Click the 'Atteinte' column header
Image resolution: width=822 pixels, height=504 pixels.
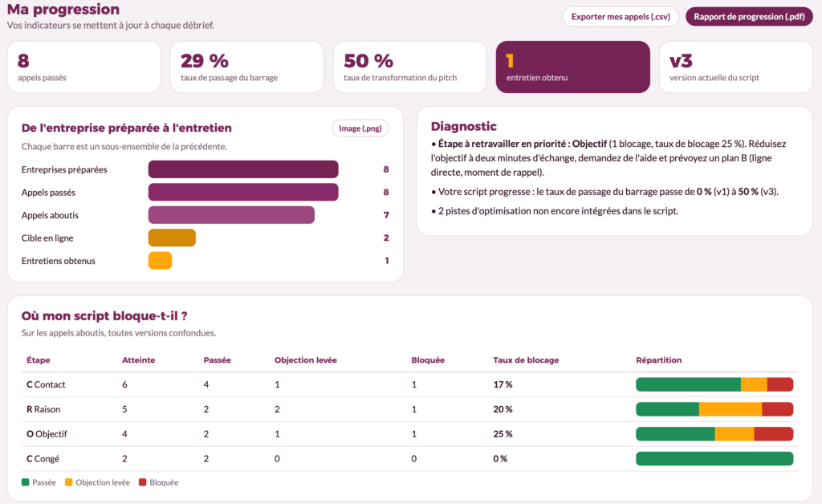click(x=138, y=360)
